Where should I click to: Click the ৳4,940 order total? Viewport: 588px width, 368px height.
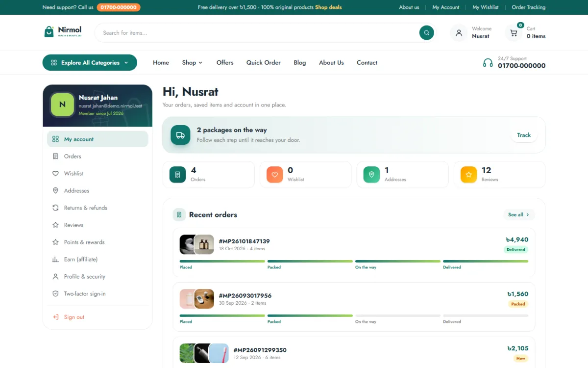click(x=517, y=239)
